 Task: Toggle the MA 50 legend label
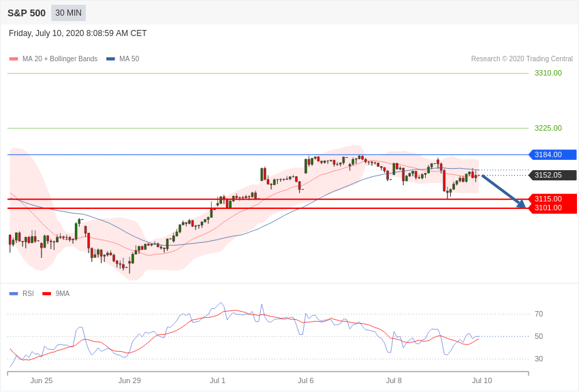pyautogui.click(x=129, y=59)
